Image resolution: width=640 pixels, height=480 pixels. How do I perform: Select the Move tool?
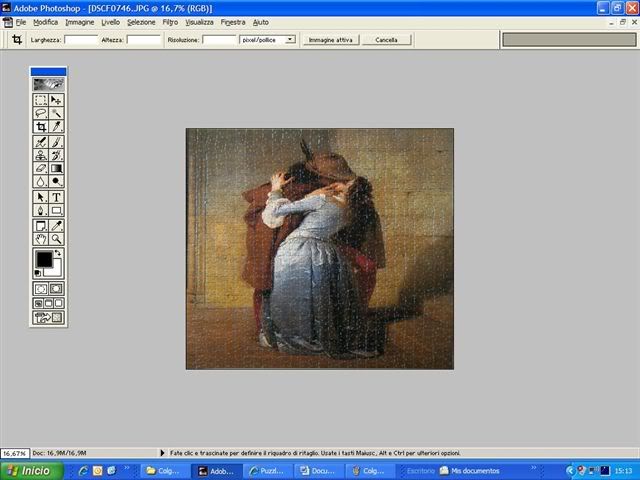coord(56,100)
